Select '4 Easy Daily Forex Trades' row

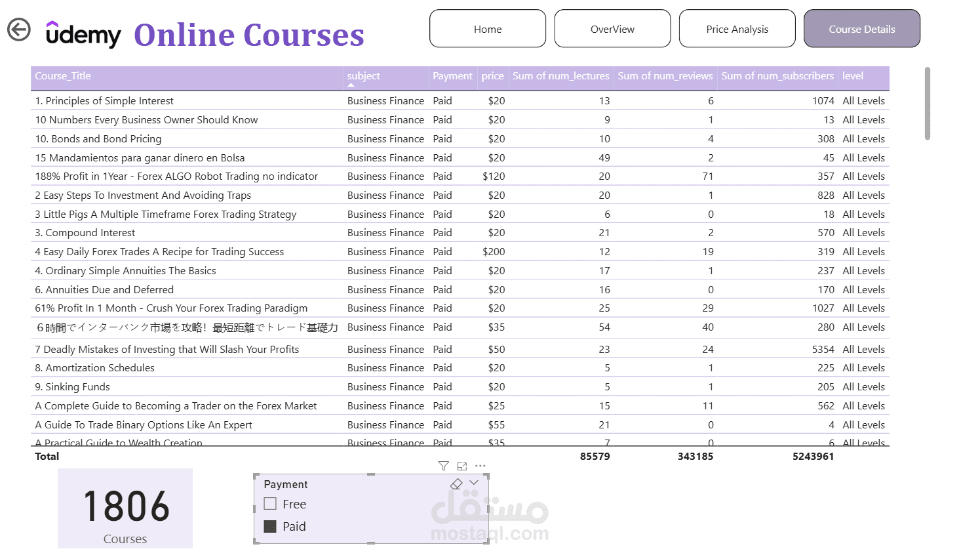click(460, 251)
